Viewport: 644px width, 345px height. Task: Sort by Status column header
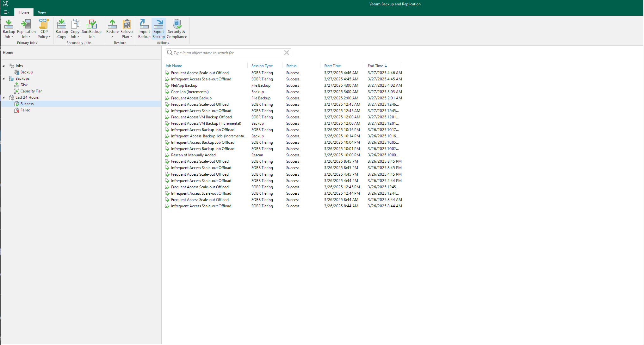point(291,66)
